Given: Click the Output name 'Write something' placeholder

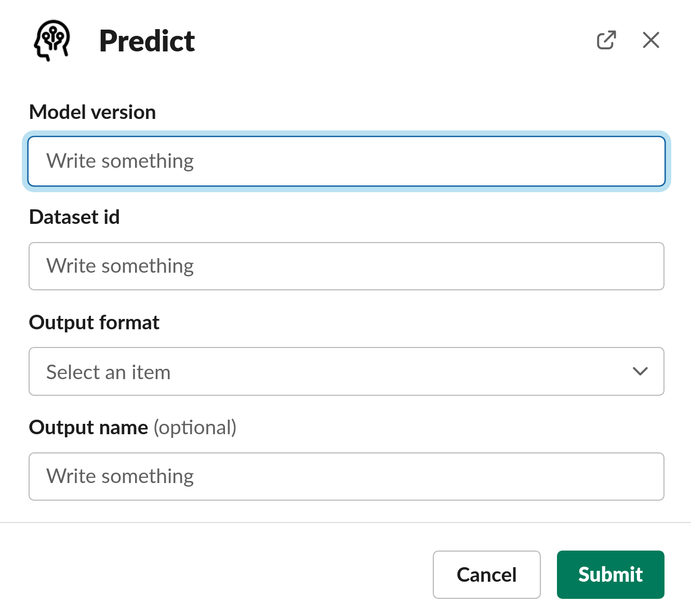Looking at the screenshot, I should point(120,476).
